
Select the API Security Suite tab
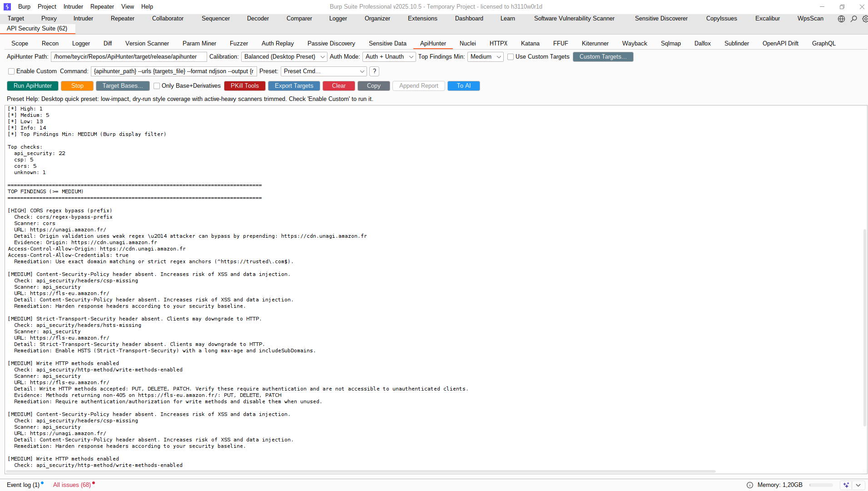37,29
